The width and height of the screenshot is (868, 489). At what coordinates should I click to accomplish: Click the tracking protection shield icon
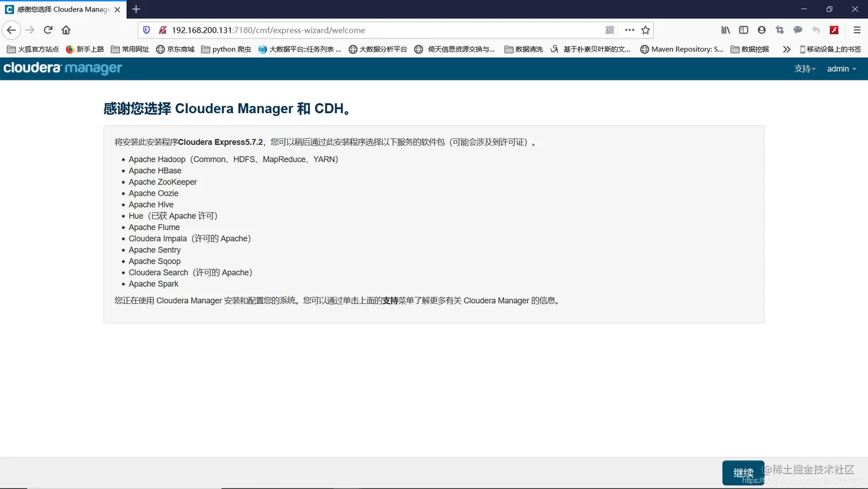[x=146, y=30]
